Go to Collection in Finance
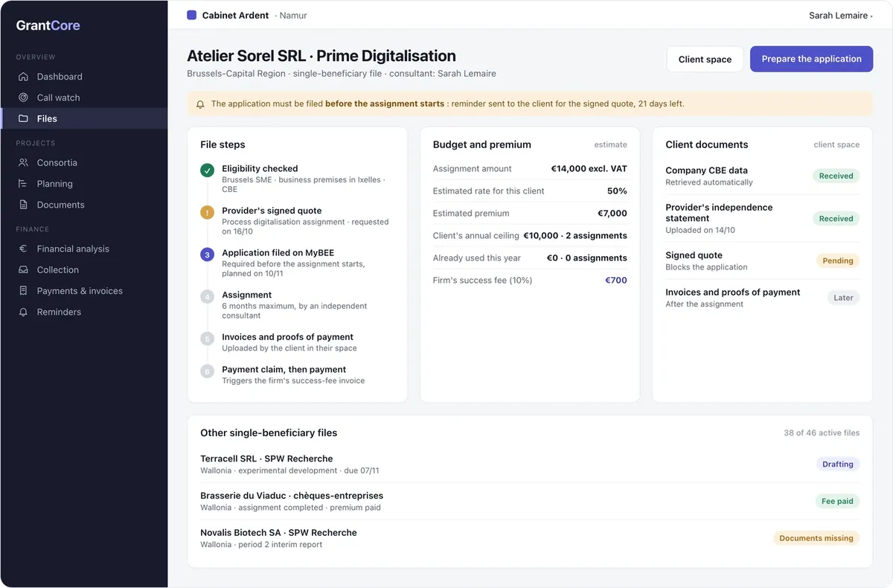The image size is (893, 588). click(84, 270)
